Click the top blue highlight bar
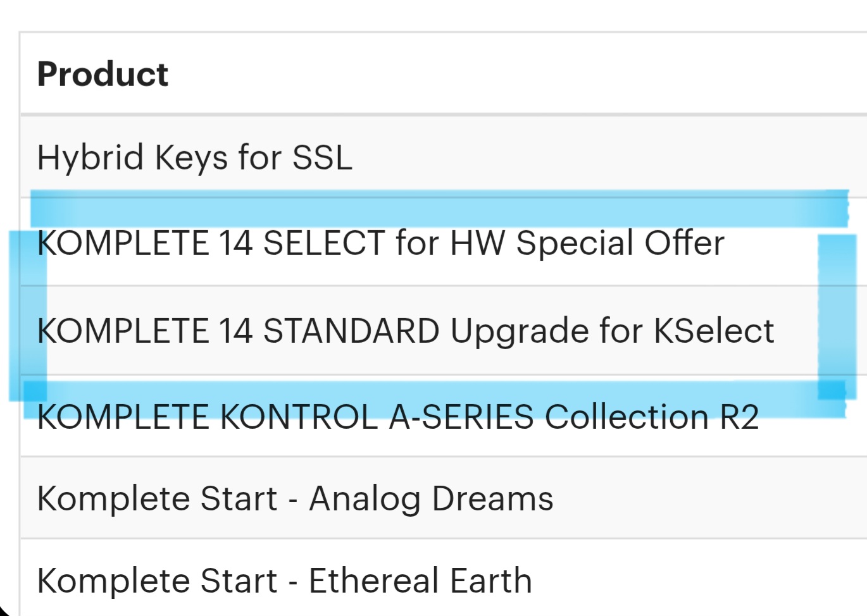Screen dimensions: 867x616 point(439,209)
